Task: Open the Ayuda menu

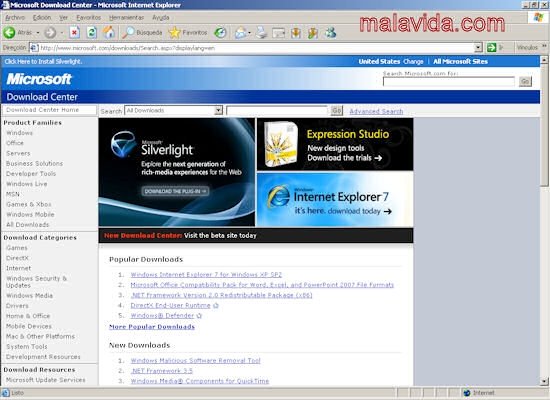Action: [x=161, y=18]
